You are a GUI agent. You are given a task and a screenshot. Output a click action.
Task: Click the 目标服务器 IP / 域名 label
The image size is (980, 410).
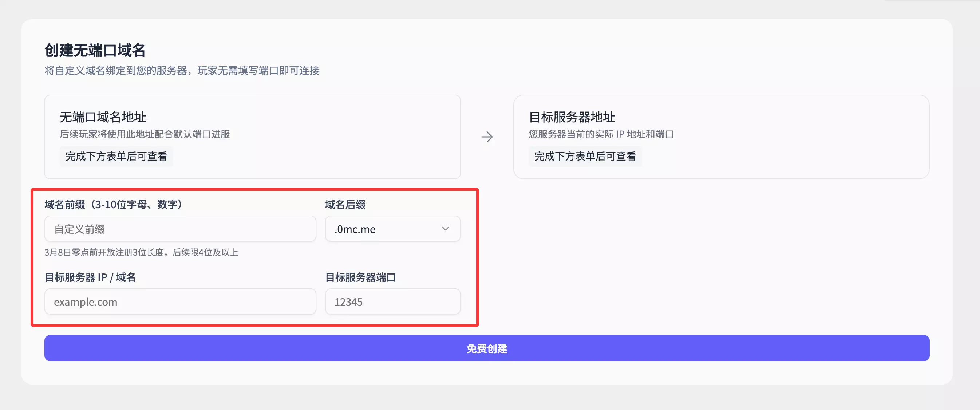coord(90,277)
